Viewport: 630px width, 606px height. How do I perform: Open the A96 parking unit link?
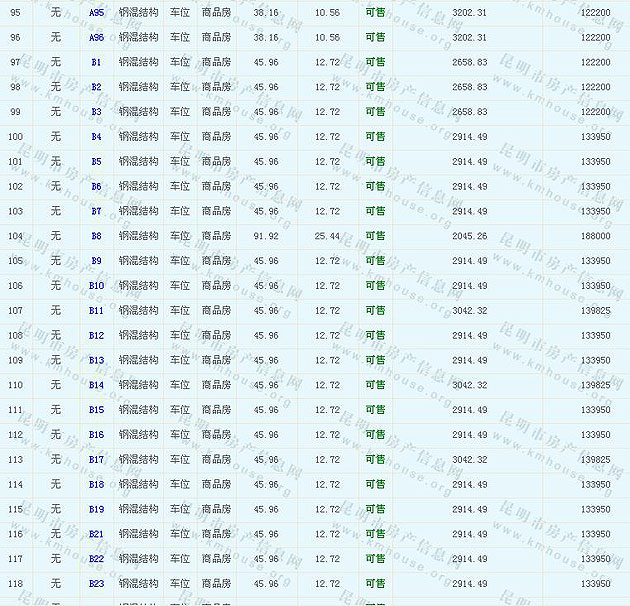96,37
